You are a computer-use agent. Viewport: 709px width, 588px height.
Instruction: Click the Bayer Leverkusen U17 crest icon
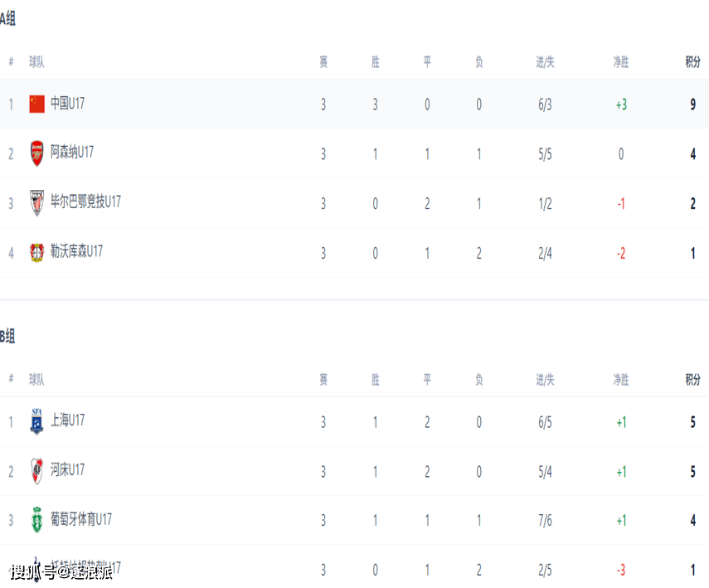pos(36,252)
